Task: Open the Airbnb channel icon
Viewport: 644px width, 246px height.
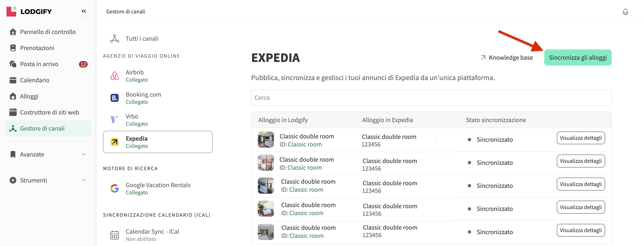Action: pos(114,76)
